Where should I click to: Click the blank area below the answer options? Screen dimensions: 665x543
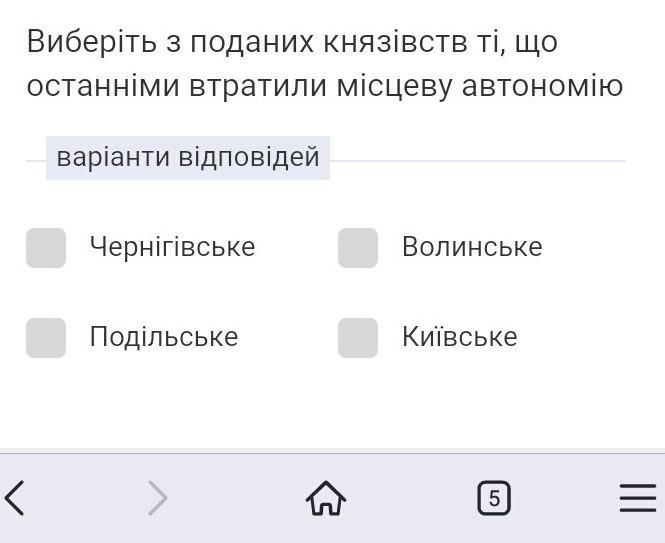[x=332, y=410]
